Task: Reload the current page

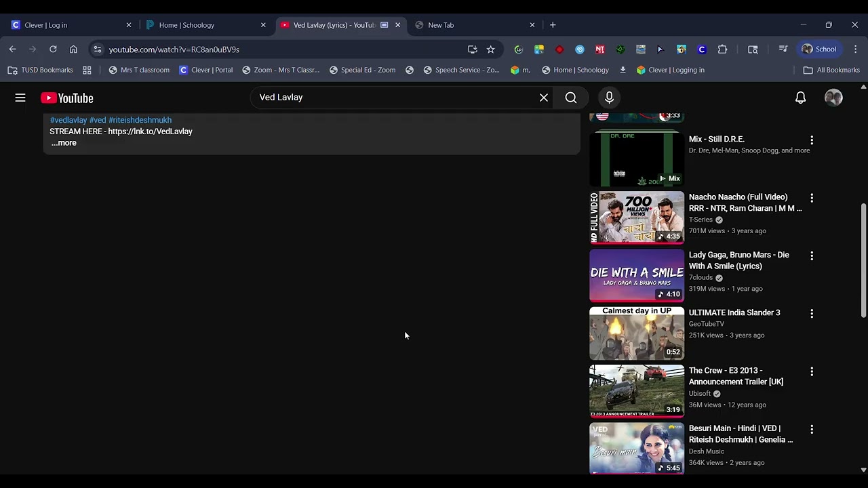Action: tap(53, 49)
